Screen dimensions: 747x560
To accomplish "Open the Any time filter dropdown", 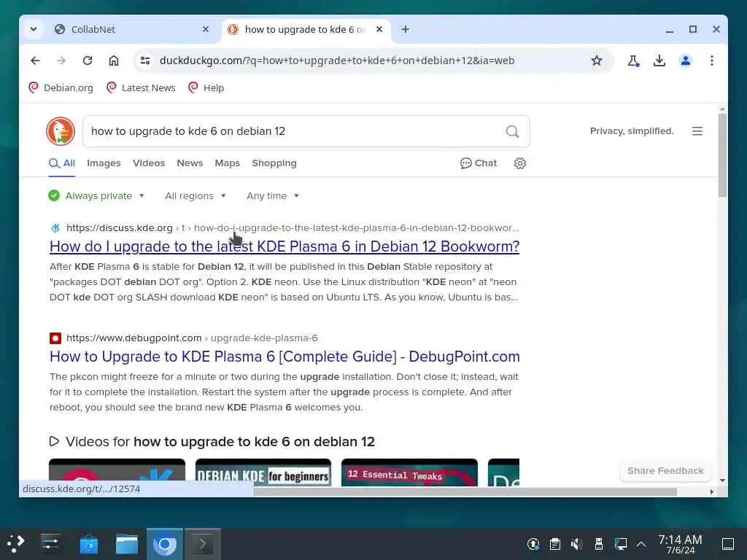I will (273, 195).
